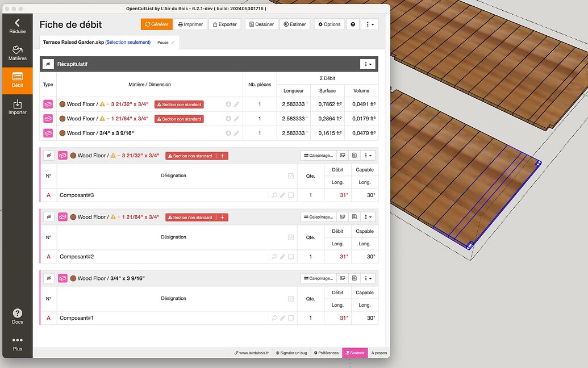The image size is (588, 368).
Task: Open the Plus menu in the sidebar
Action: point(17,341)
